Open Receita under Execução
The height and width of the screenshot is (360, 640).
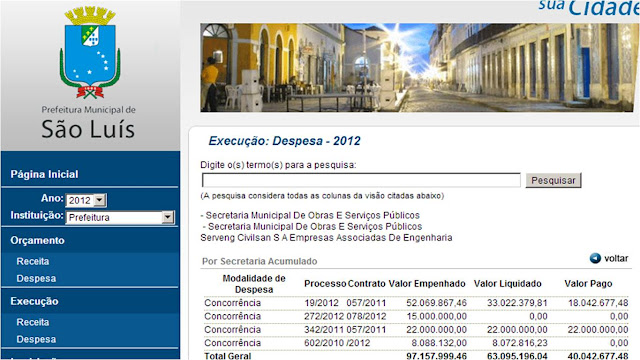tap(33, 322)
